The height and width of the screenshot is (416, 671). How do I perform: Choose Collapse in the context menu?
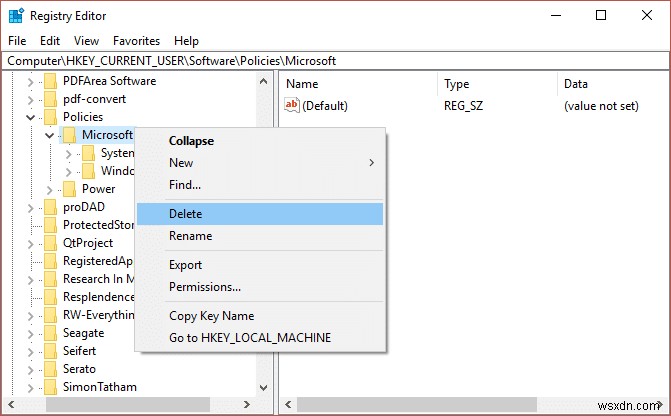pos(260,141)
